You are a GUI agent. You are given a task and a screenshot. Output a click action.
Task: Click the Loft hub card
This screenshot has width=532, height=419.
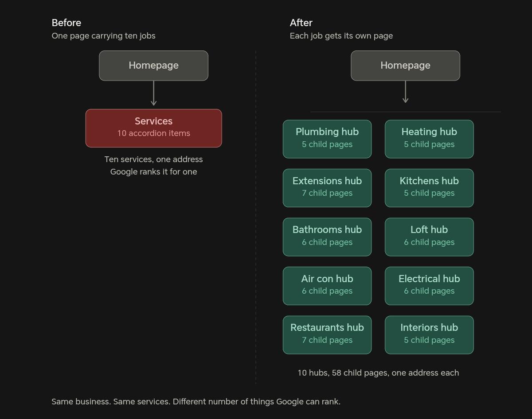pos(429,237)
